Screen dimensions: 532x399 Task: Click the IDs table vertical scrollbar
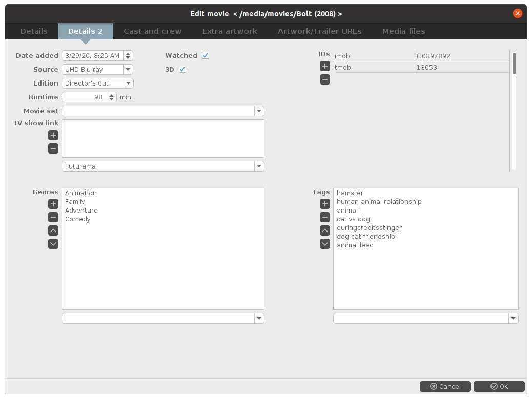[x=514, y=64]
